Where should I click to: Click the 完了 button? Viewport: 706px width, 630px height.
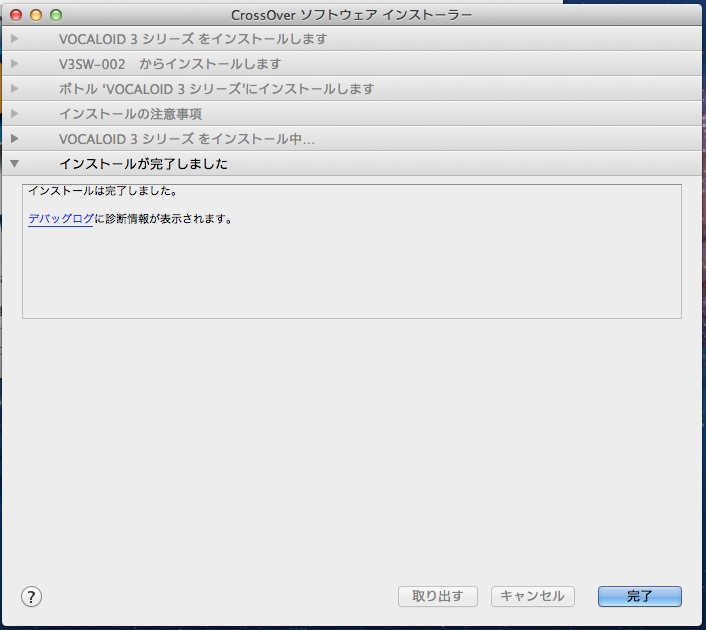pyautogui.click(x=639, y=596)
